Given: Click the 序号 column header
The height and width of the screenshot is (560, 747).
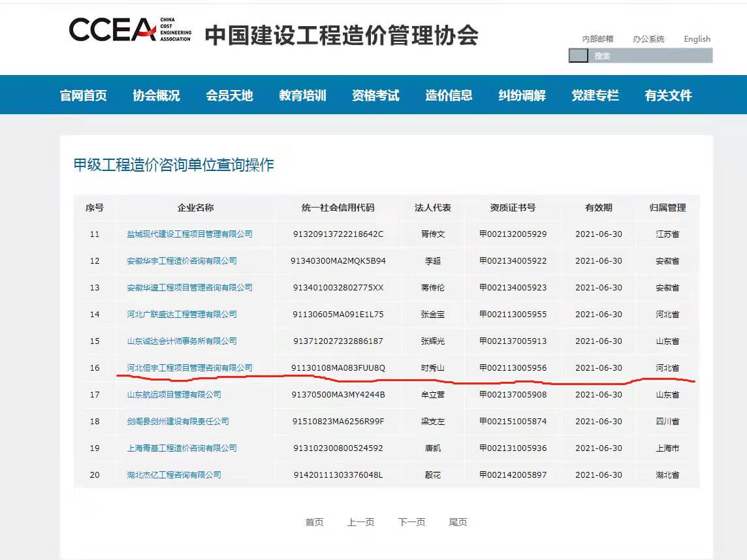Looking at the screenshot, I should click(x=94, y=208).
